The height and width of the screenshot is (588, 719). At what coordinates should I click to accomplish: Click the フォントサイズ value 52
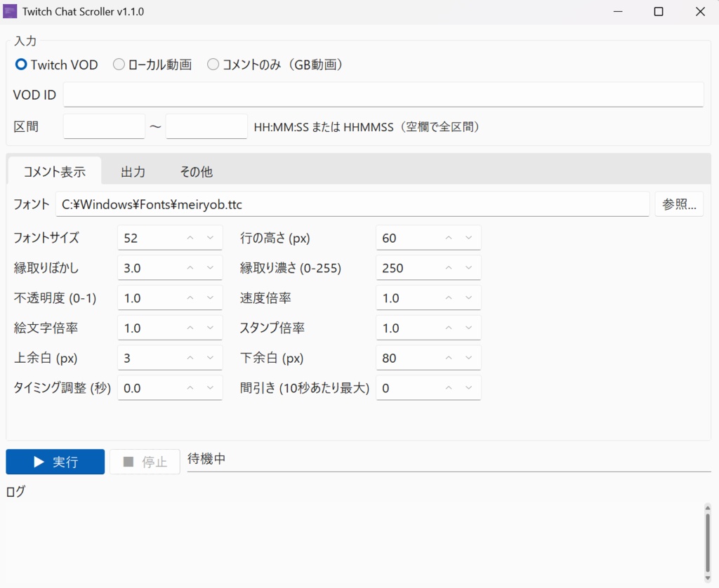131,239
